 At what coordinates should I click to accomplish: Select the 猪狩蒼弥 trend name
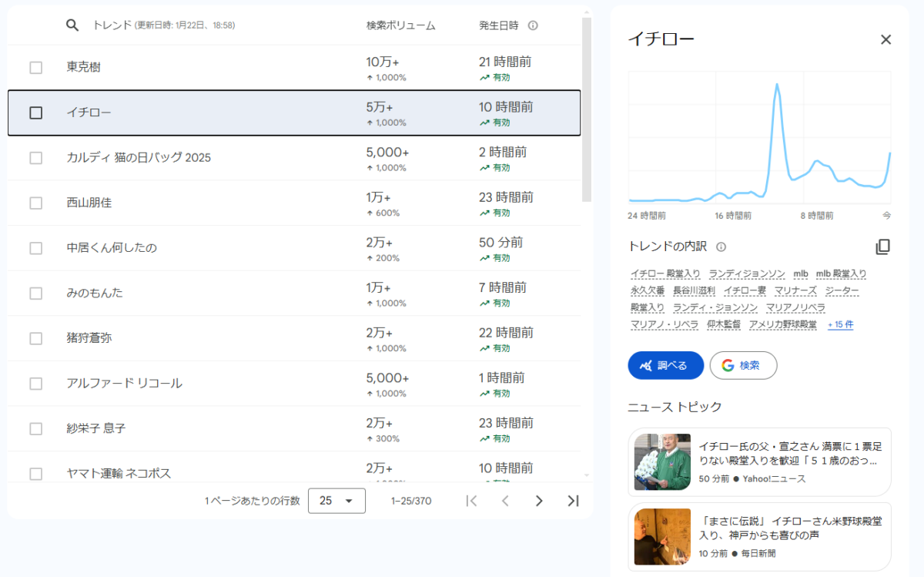[89, 338]
